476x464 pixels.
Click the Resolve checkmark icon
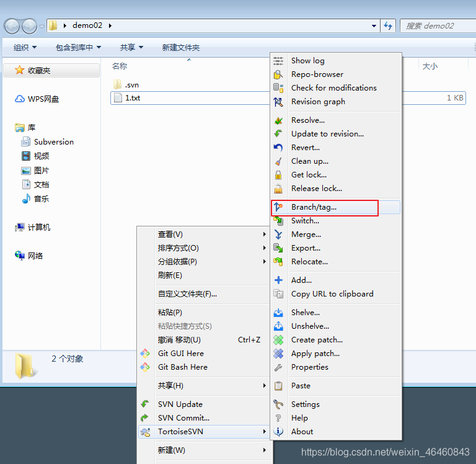278,120
